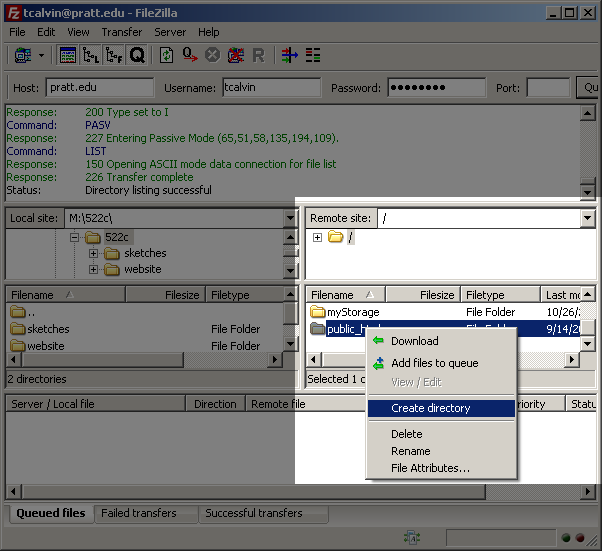Select website folder in local file list

[38, 346]
